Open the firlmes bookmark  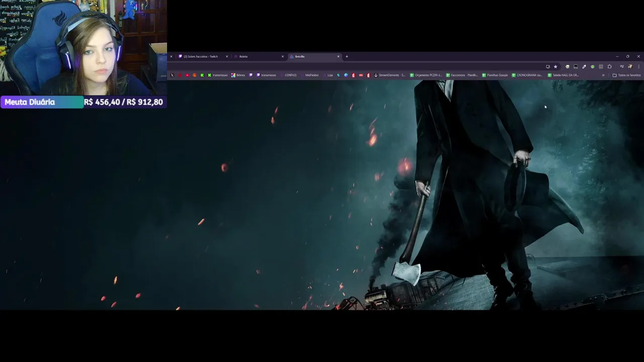(x=238, y=75)
